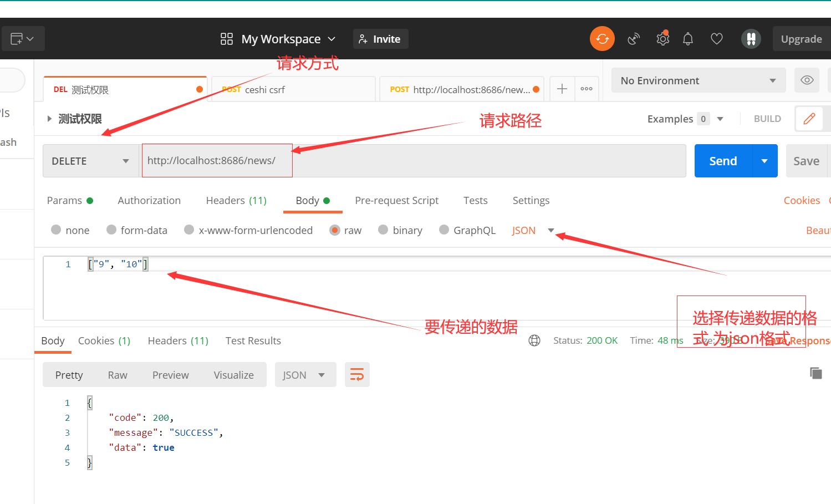Open the Pre-request Script tab
Image resolution: width=831 pixels, height=504 pixels.
pos(396,200)
